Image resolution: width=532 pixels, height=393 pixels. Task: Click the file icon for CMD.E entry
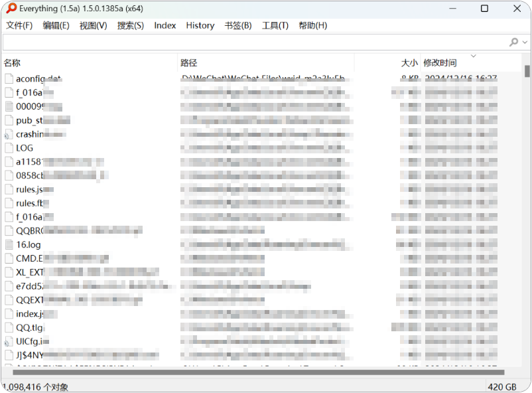(9, 258)
